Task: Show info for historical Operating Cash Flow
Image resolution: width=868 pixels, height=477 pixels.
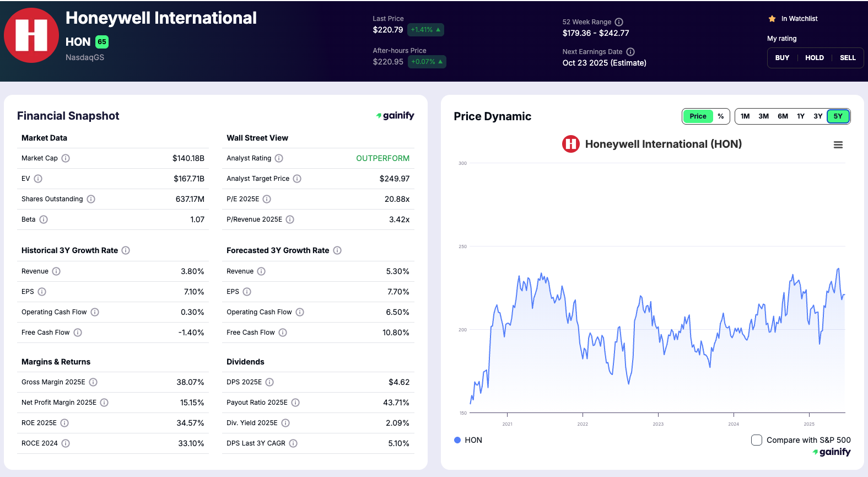Action: click(x=95, y=312)
